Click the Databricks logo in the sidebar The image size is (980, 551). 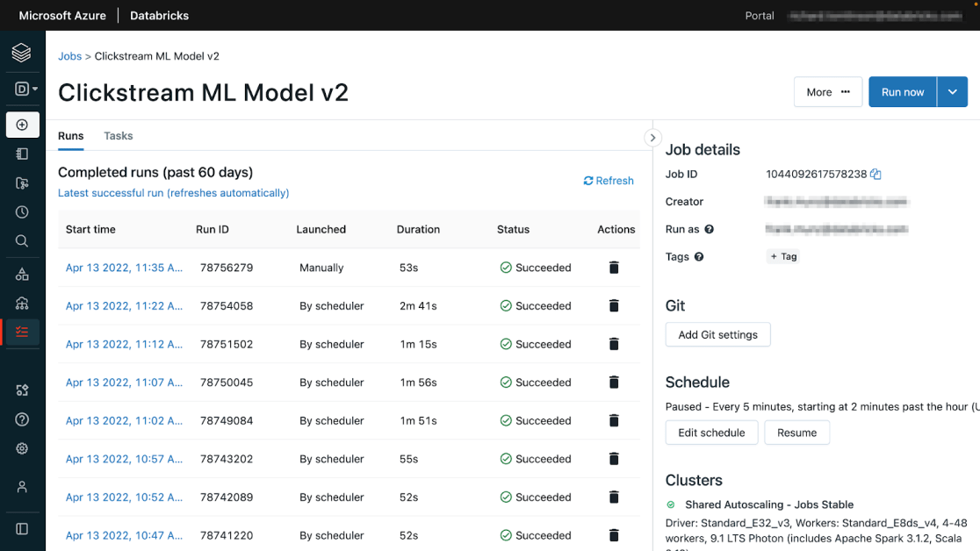click(22, 54)
